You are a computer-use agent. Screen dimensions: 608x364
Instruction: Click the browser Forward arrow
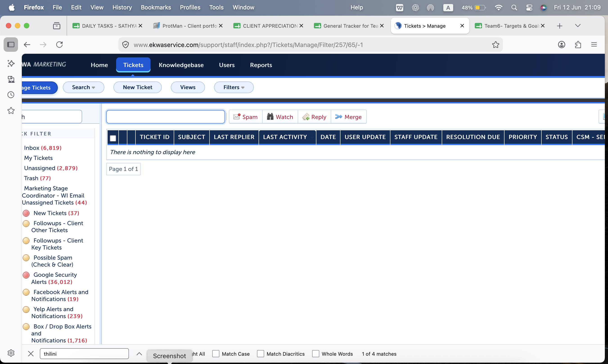pyautogui.click(x=43, y=45)
